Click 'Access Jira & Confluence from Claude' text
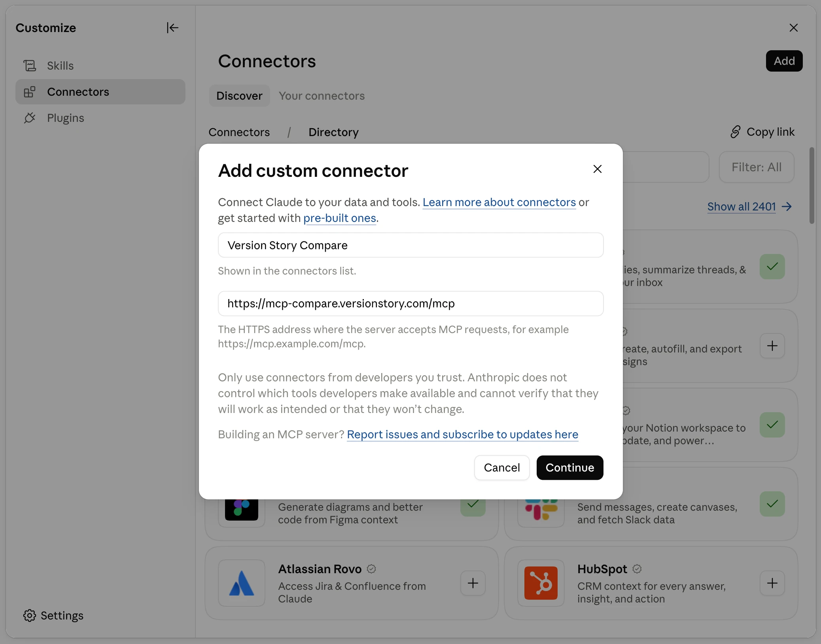This screenshot has width=821, height=644. click(352, 592)
